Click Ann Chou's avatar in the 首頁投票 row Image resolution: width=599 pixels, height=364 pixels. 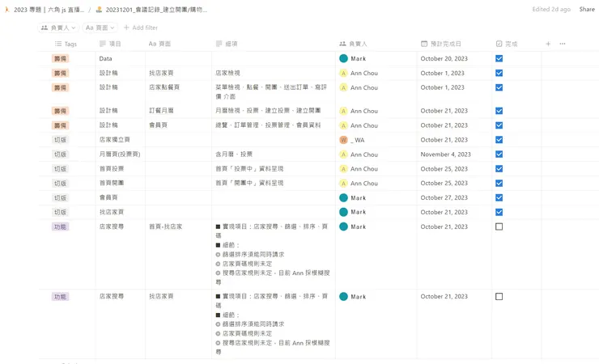click(343, 169)
